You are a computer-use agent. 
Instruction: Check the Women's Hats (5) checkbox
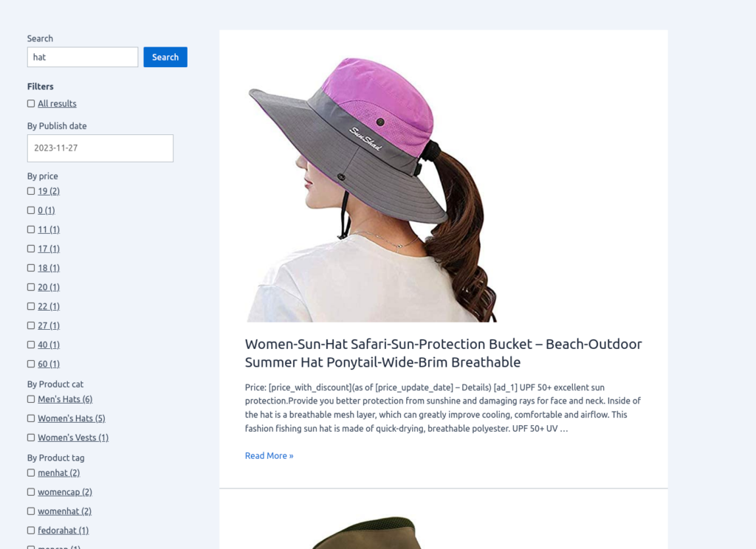coord(31,418)
